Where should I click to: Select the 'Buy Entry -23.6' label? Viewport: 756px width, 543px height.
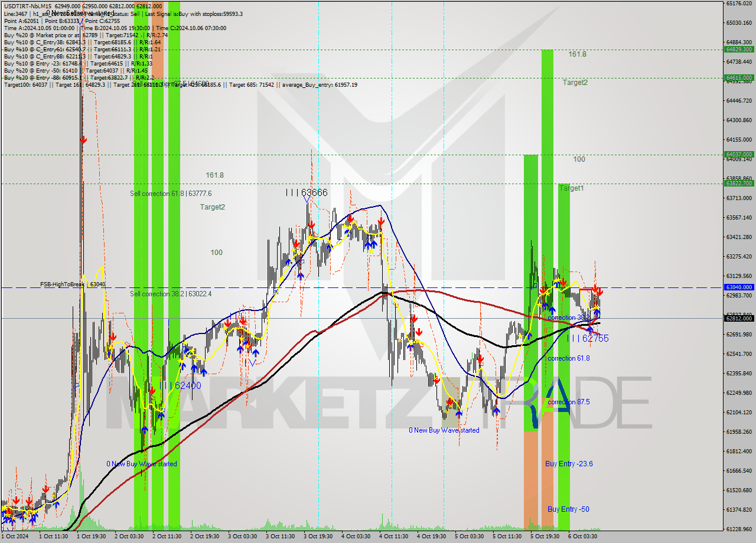(x=569, y=464)
